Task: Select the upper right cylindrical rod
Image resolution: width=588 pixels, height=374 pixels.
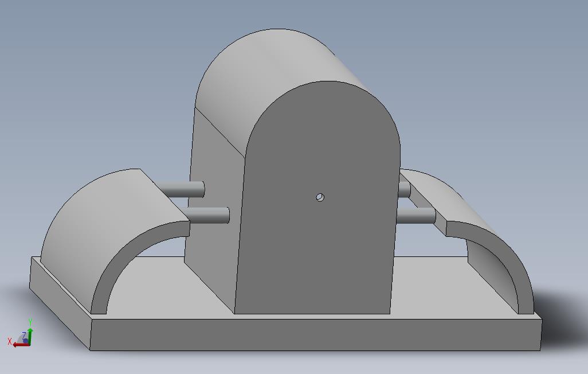Action: point(405,189)
